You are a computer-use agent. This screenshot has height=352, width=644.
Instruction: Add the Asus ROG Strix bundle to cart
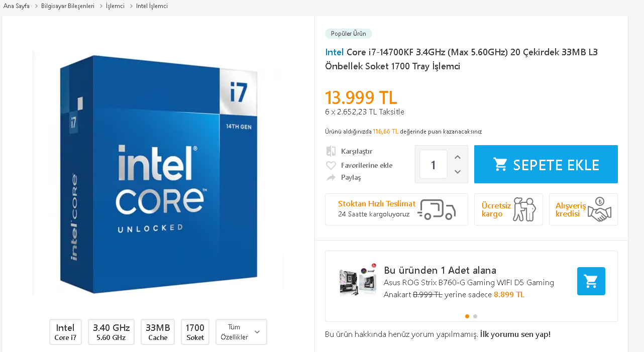[x=591, y=281]
